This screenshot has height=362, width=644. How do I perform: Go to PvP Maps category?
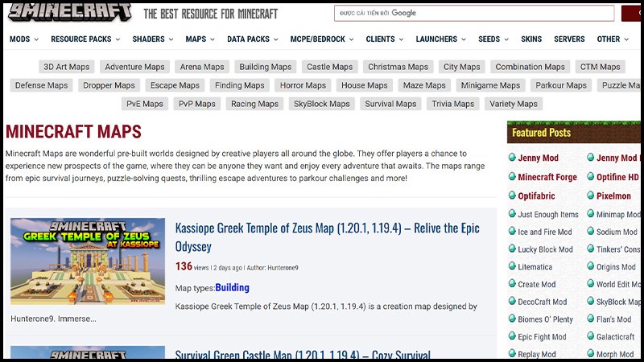click(x=197, y=104)
